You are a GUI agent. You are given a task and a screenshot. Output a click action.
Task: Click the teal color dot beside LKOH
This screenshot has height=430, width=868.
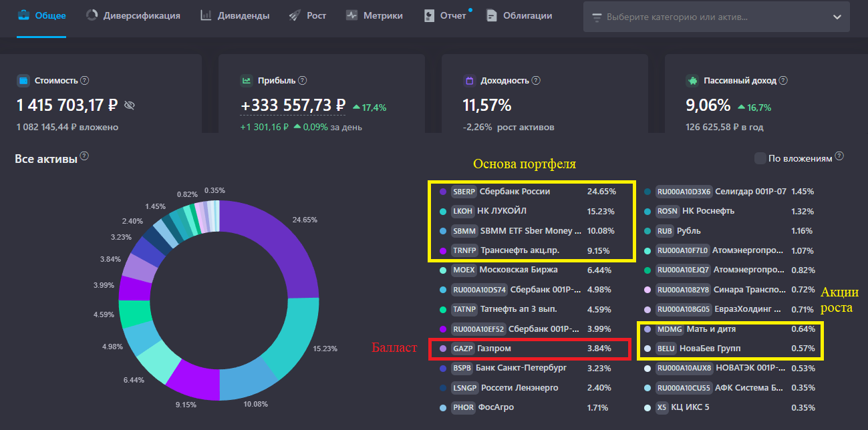[x=443, y=211]
